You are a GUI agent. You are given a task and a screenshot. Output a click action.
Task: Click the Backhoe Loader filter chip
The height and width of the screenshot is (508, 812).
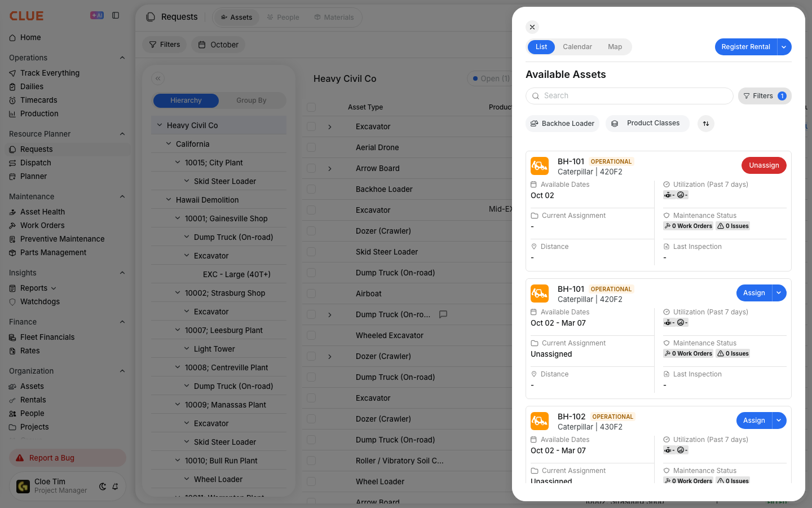pos(563,124)
